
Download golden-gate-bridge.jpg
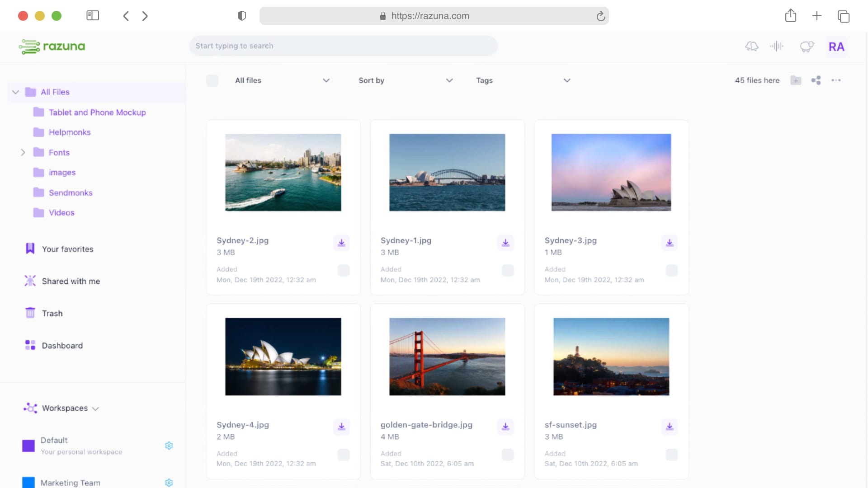click(505, 427)
